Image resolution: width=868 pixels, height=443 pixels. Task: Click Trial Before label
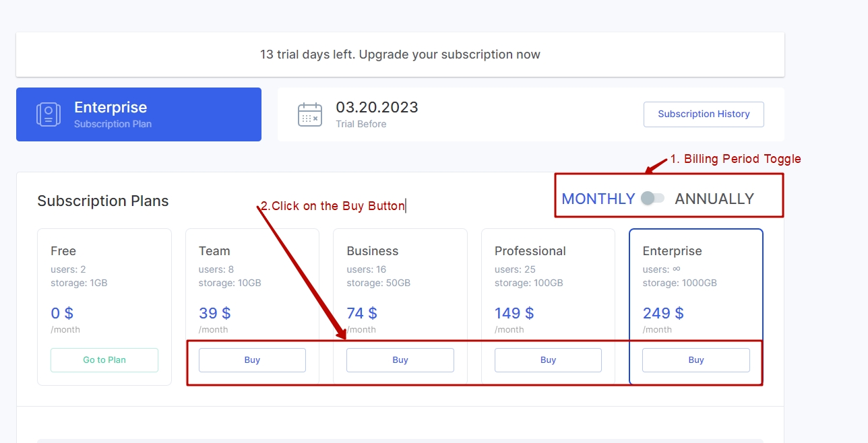(x=361, y=124)
